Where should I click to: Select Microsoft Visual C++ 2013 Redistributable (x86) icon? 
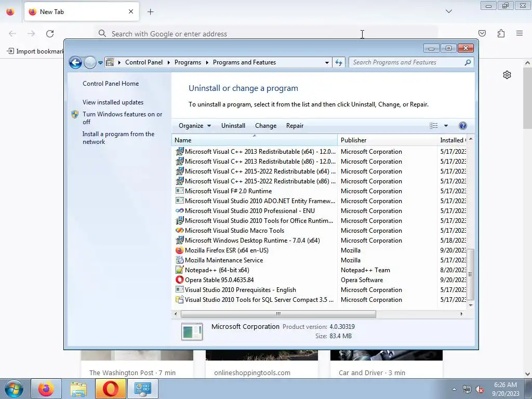[x=179, y=161]
